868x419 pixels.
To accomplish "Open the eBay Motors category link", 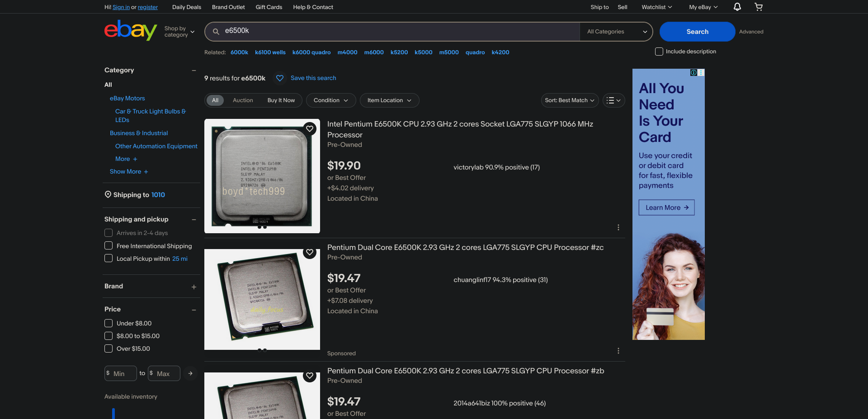I will tap(127, 98).
